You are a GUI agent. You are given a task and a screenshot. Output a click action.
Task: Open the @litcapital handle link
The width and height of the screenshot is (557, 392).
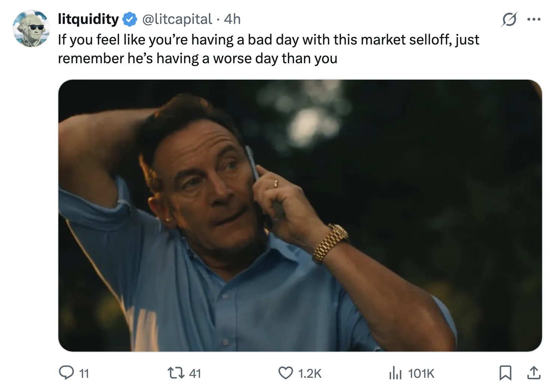(177, 19)
